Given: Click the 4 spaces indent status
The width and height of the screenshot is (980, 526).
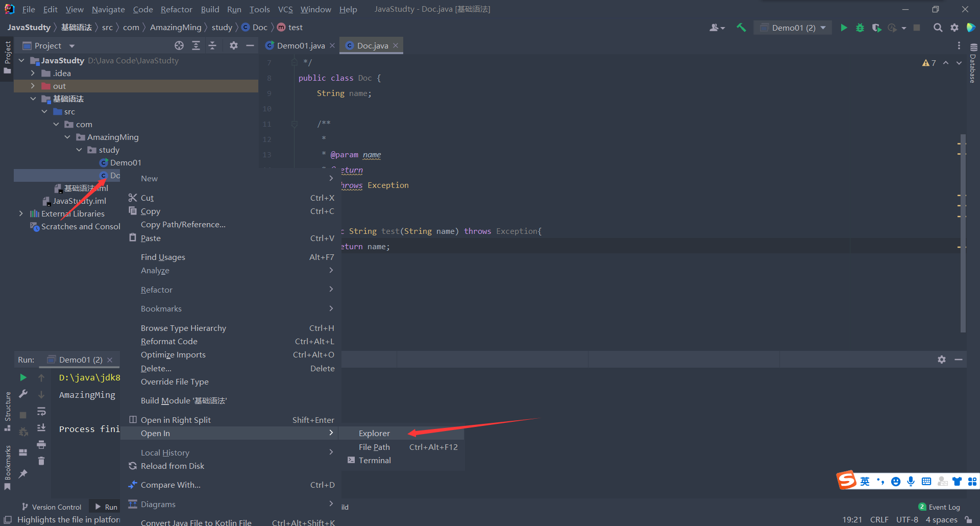Looking at the screenshot, I should [941, 519].
